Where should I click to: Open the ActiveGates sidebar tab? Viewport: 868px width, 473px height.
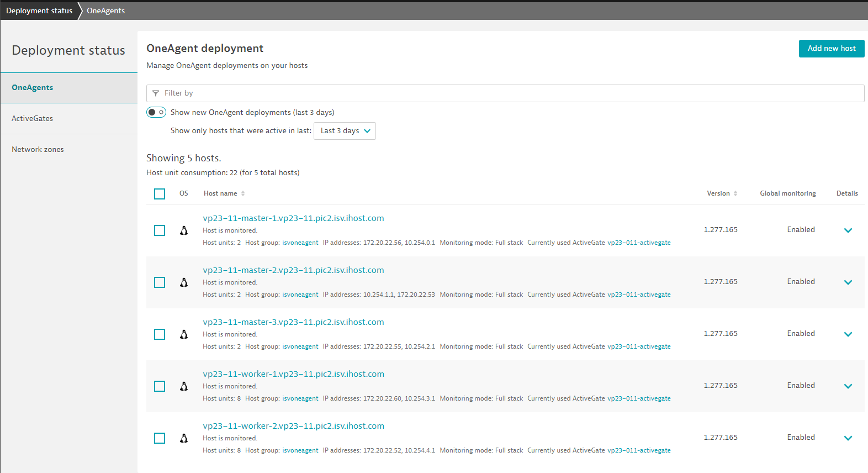tap(69, 119)
